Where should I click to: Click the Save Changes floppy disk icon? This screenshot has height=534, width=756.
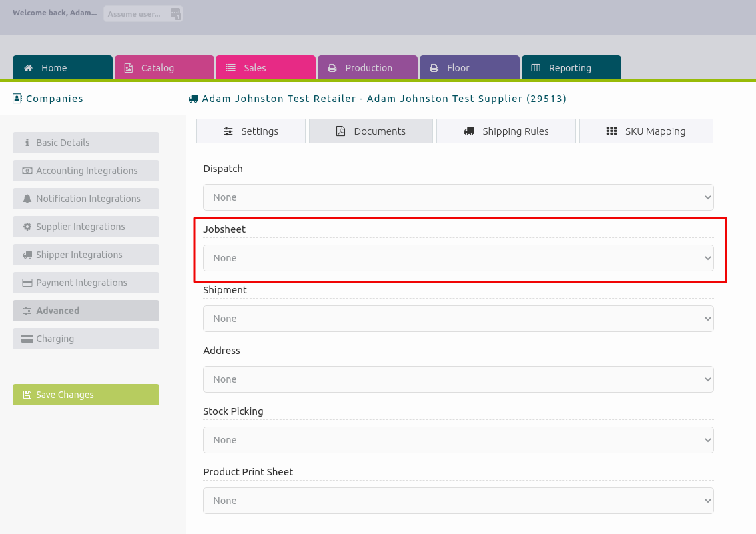(x=27, y=395)
